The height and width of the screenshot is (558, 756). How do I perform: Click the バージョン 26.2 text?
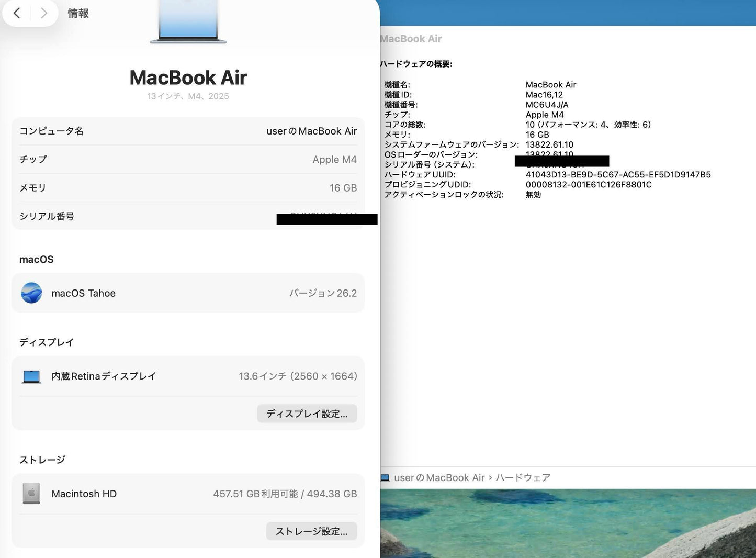pyautogui.click(x=323, y=293)
